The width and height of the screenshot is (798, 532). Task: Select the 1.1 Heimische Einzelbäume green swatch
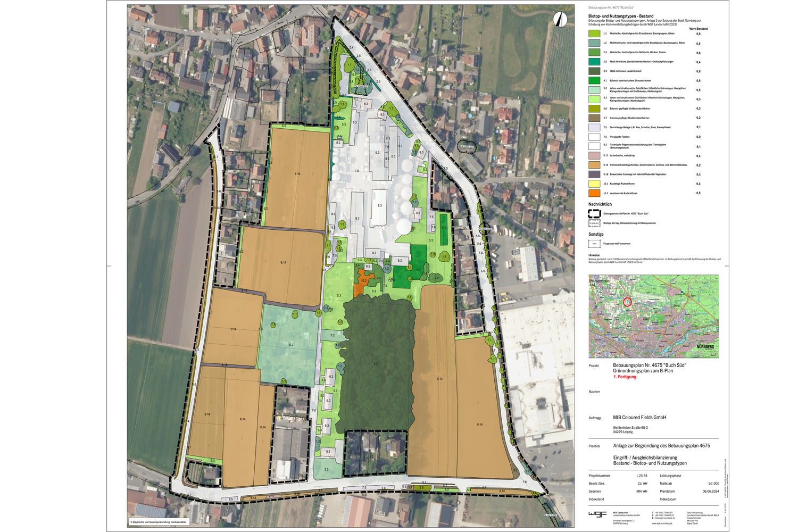[594, 34]
